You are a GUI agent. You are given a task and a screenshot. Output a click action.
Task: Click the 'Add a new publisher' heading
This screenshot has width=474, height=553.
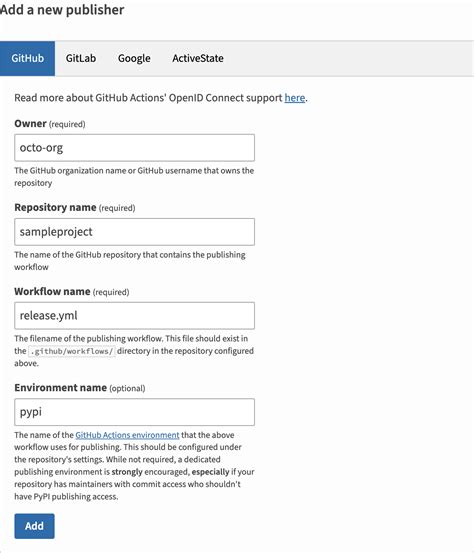(x=62, y=10)
